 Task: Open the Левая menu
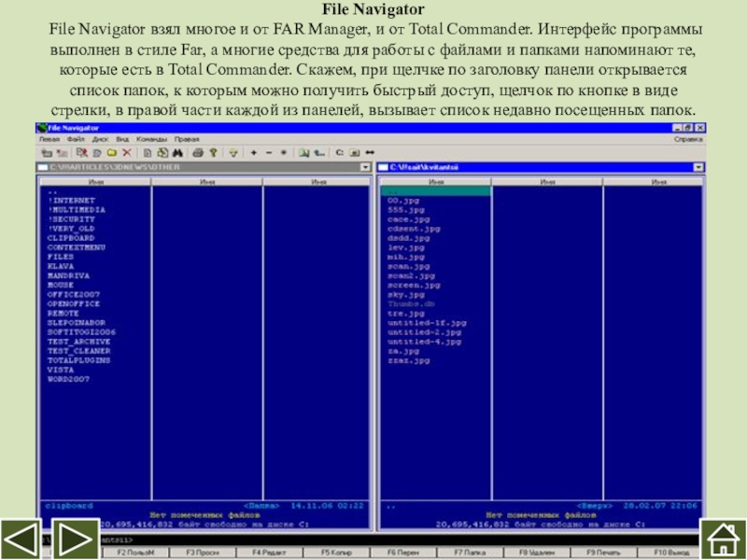click(49, 139)
